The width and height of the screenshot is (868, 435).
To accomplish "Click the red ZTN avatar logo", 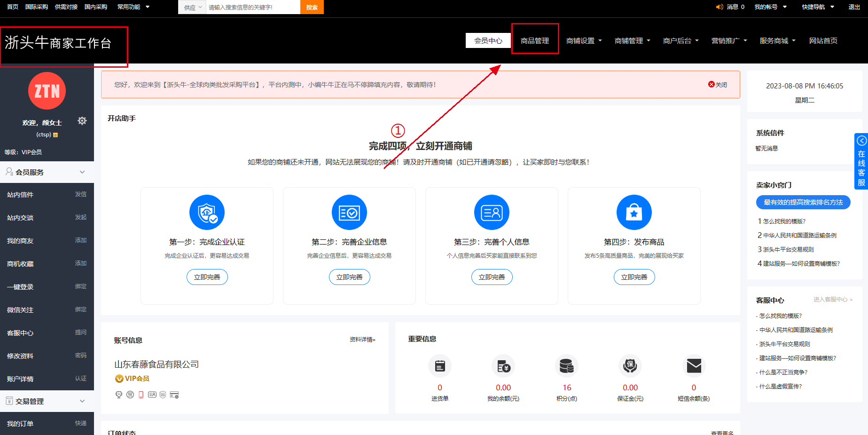I will [x=47, y=91].
